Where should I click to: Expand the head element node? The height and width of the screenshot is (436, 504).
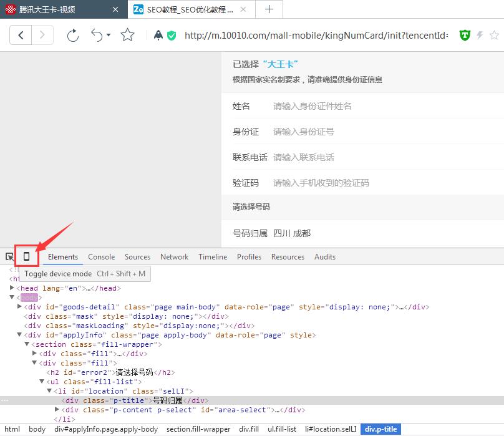point(13,288)
